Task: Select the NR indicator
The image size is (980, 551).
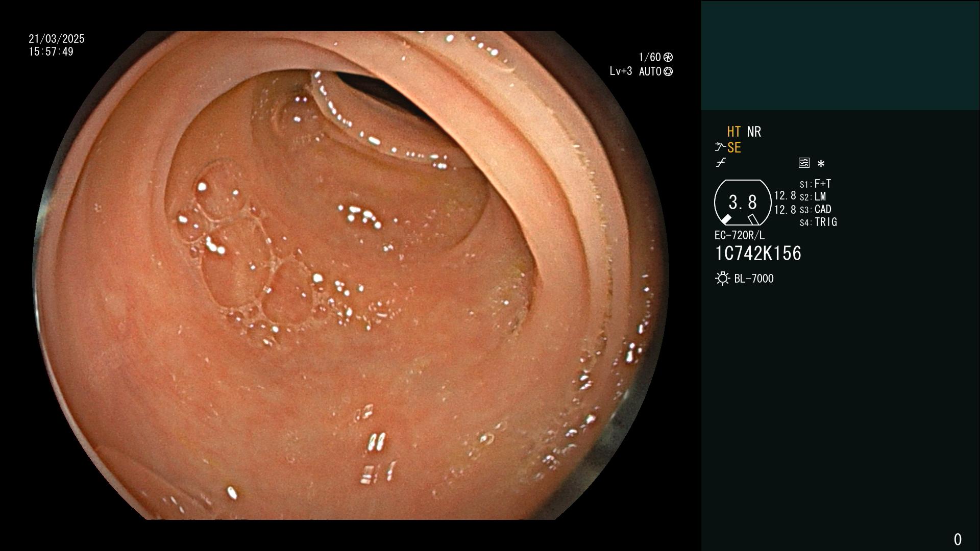Action: coord(754,132)
